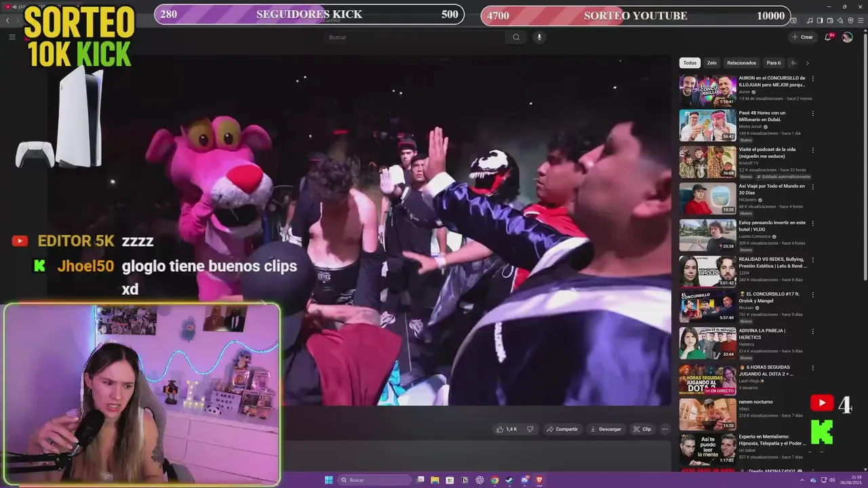Select the Para ti filter chip

(x=774, y=63)
